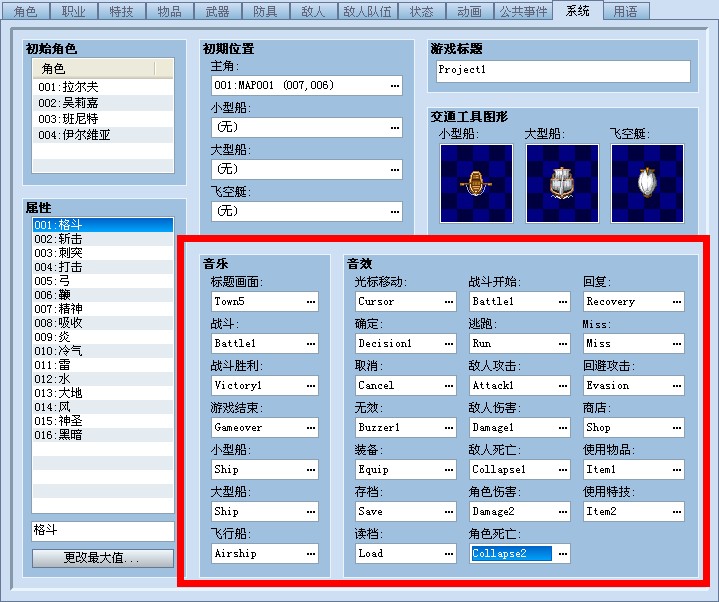Browse the 标题画面 music Town5 ellipsis
Screen dimensions: 719x602
[x=311, y=302]
